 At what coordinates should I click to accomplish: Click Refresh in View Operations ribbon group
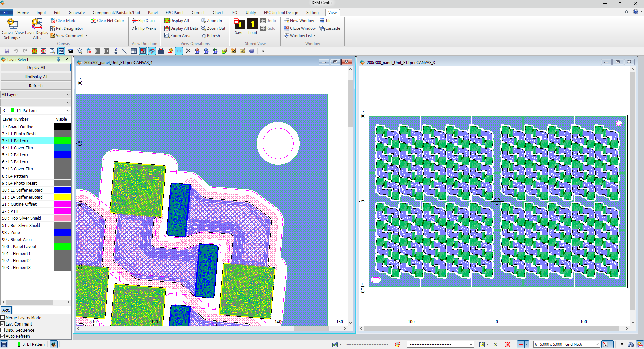click(211, 36)
